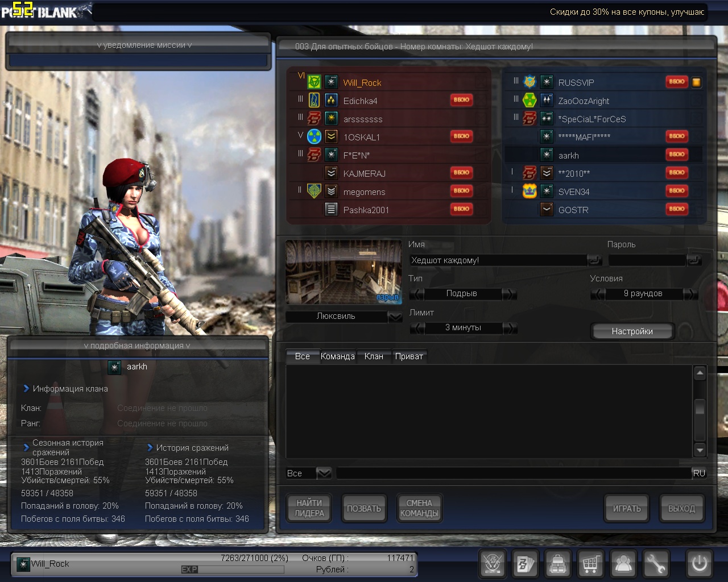Open the inventory backpack icon
The image size is (728, 582).
click(x=558, y=564)
